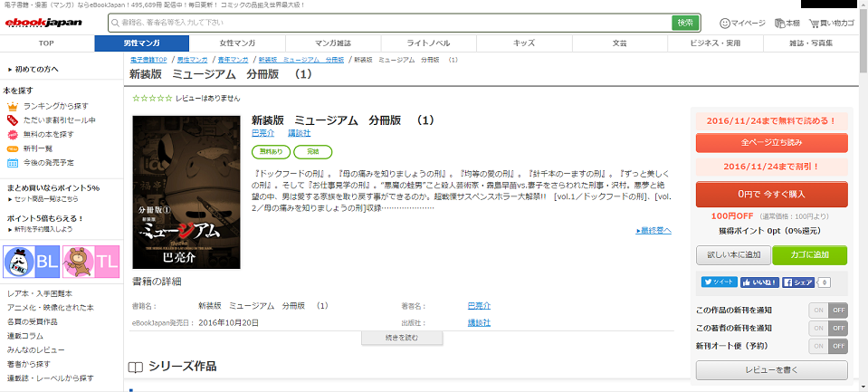Image resolution: width=868 pixels, height=392 pixels.
Task: Open みんなのレビュー sidebar link
Action: tap(36, 350)
